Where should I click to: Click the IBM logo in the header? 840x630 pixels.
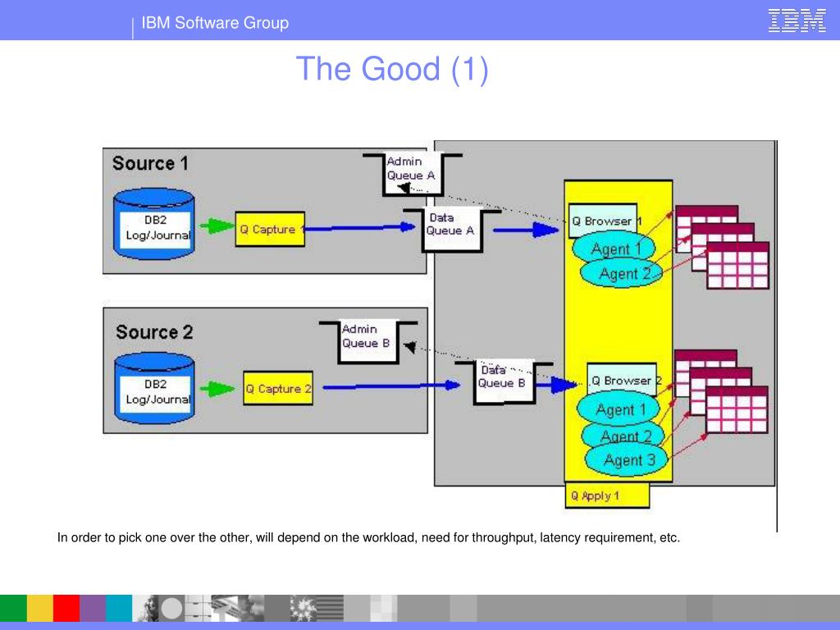[x=797, y=21]
